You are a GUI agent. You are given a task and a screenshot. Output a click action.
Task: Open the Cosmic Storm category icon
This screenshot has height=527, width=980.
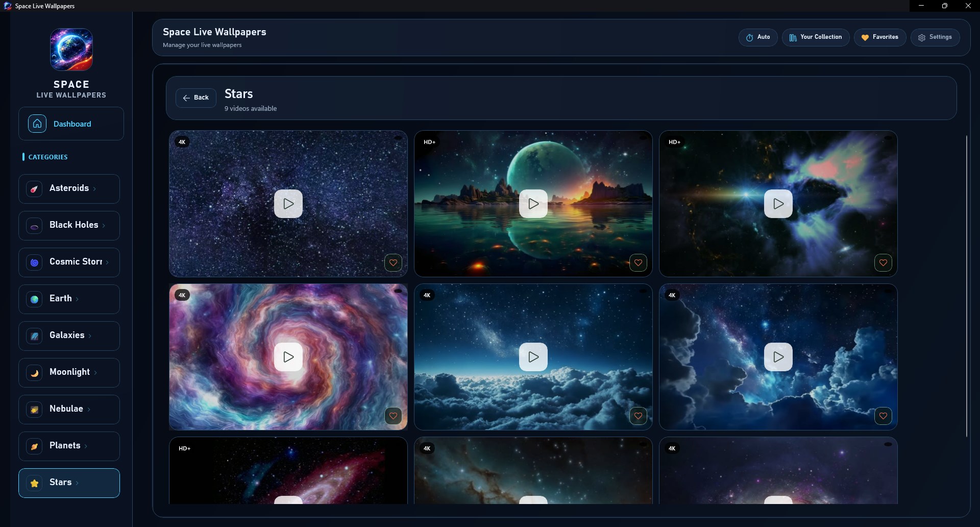(x=34, y=262)
